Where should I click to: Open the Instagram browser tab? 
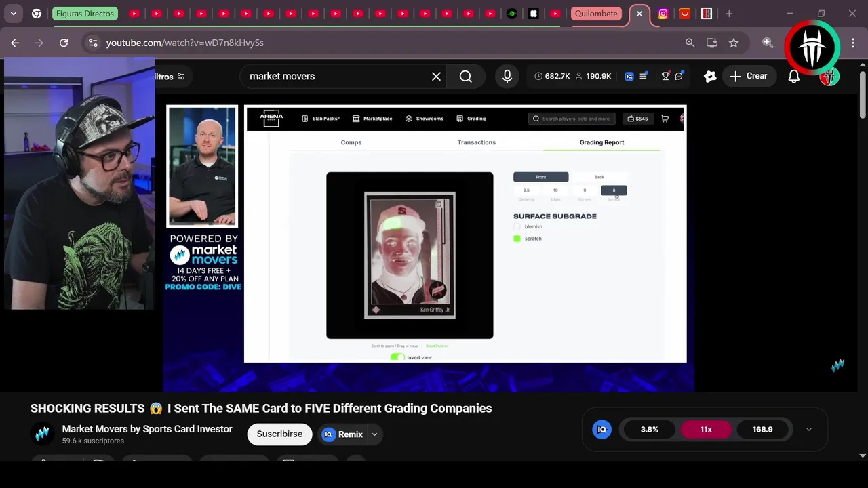pyautogui.click(x=663, y=14)
